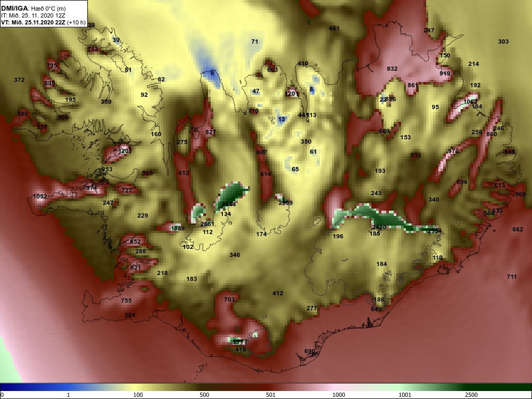Click the 669 value label
Image resolution: width=532 pixels, height=399 pixels.
(385, 131)
